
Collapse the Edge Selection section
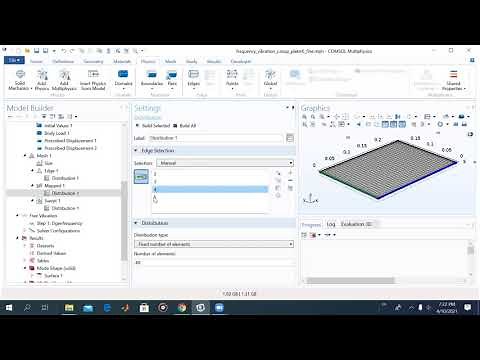point(136,151)
